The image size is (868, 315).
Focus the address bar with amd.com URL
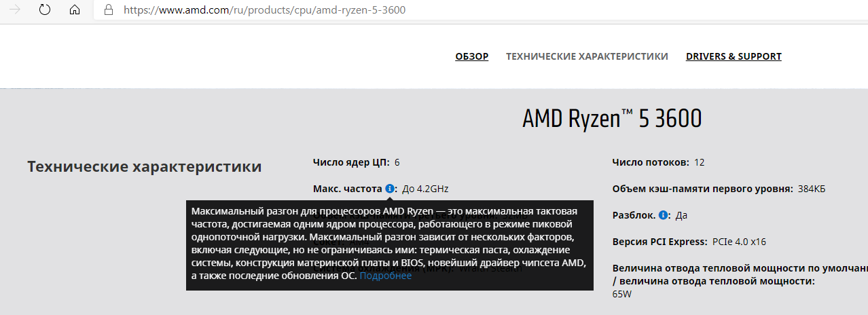[x=272, y=10]
